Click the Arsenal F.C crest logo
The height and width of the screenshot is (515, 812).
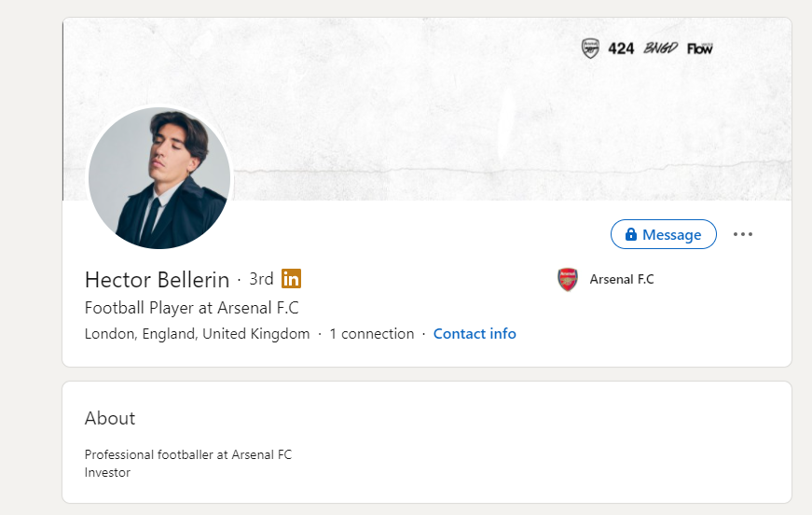click(x=568, y=279)
